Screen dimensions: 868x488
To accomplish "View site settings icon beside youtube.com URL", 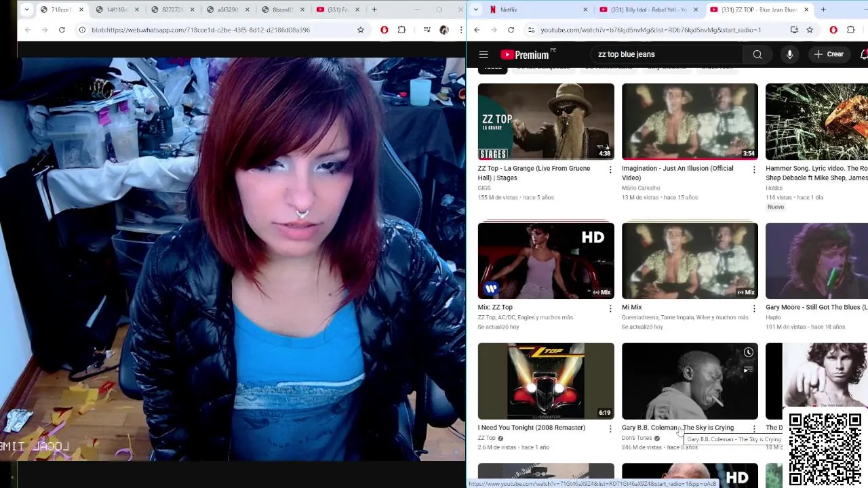I will [x=531, y=30].
